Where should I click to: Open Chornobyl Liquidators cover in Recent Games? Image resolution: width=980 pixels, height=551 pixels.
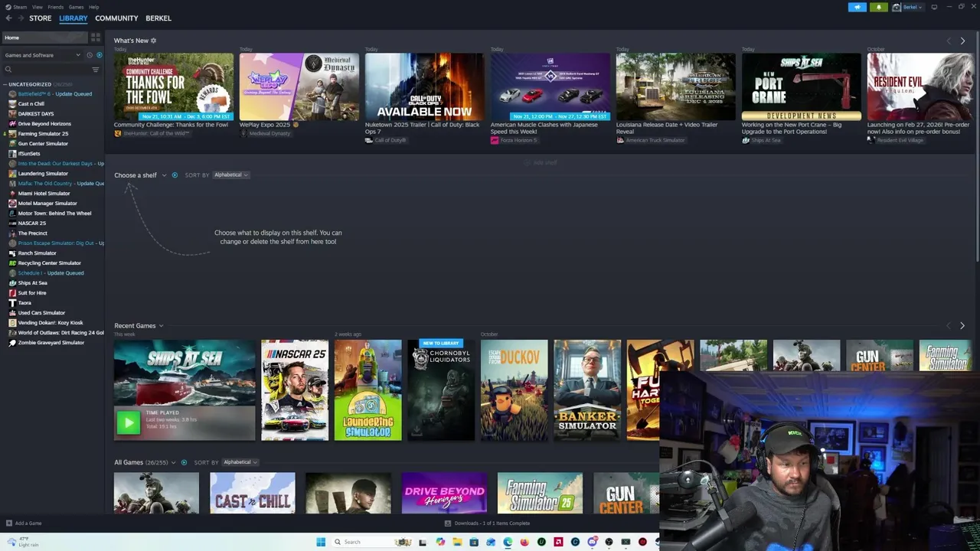(x=441, y=390)
